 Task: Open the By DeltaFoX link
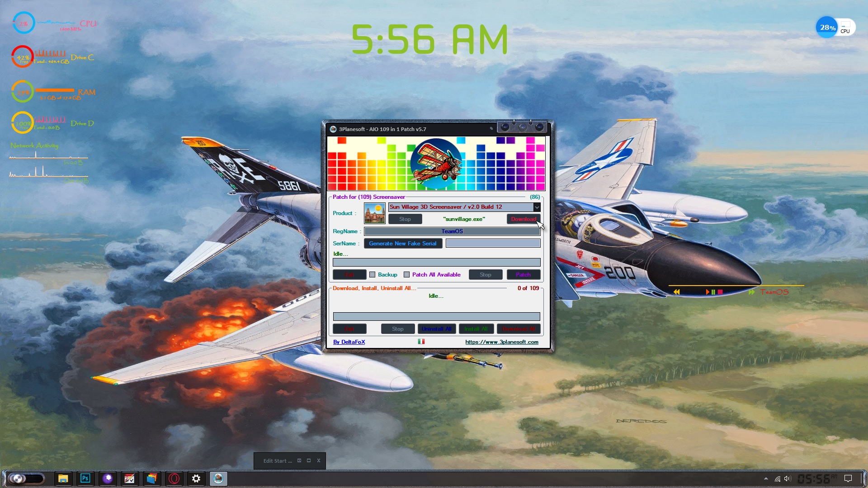pyautogui.click(x=349, y=342)
